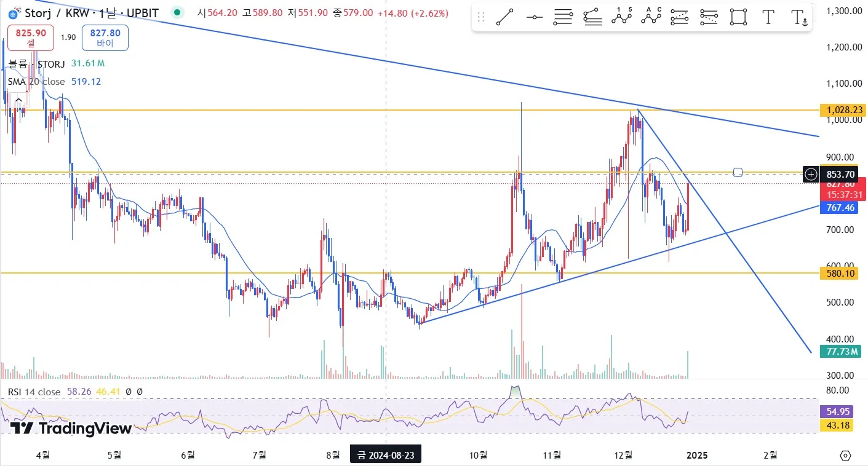Screen dimensions: 868x466
Task: Click the 10월 mark on the time axis
Action: [x=478, y=456]
